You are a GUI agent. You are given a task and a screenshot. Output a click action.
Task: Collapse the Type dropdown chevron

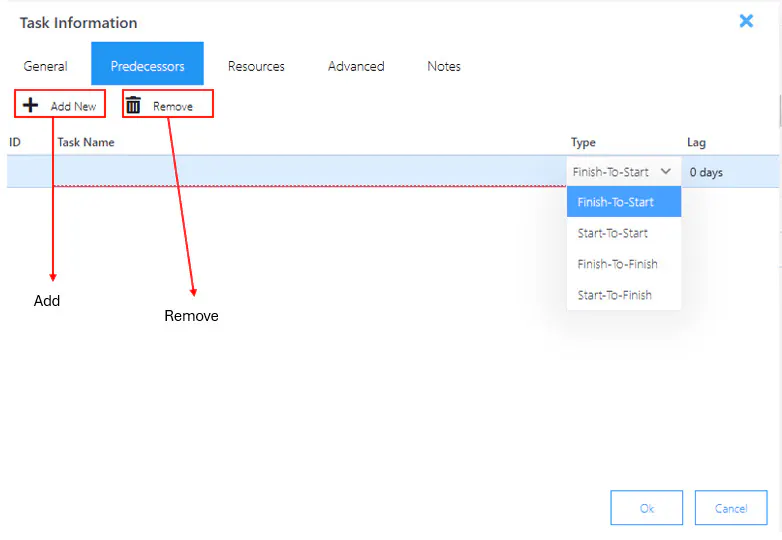point(666,172)
